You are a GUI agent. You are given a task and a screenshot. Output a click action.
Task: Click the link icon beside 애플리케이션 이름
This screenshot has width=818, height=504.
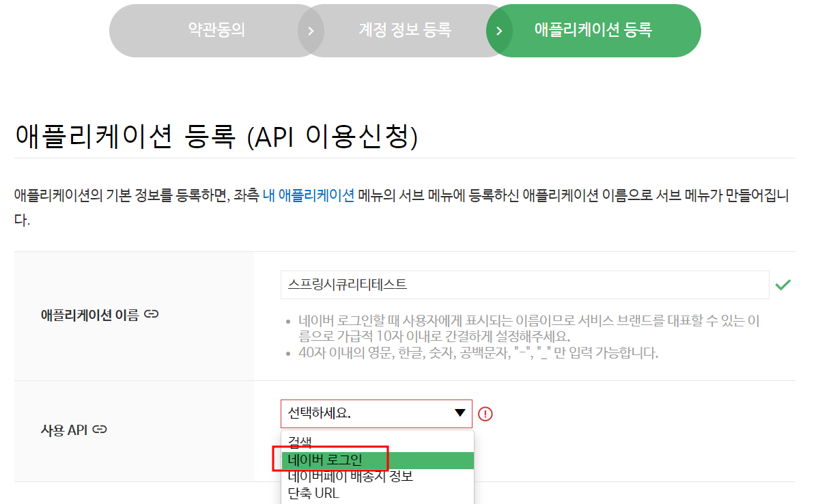pos(152,314)
